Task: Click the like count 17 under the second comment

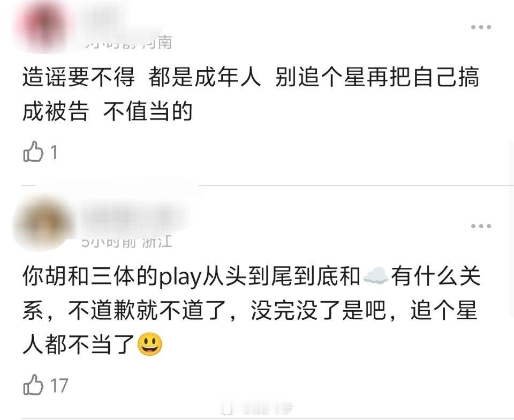Action: coord(59,386)
